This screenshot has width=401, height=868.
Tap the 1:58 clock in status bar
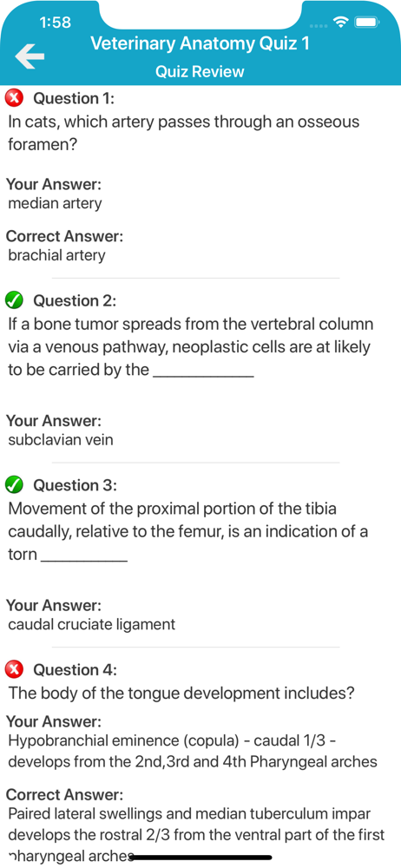[x=56, y=23]
